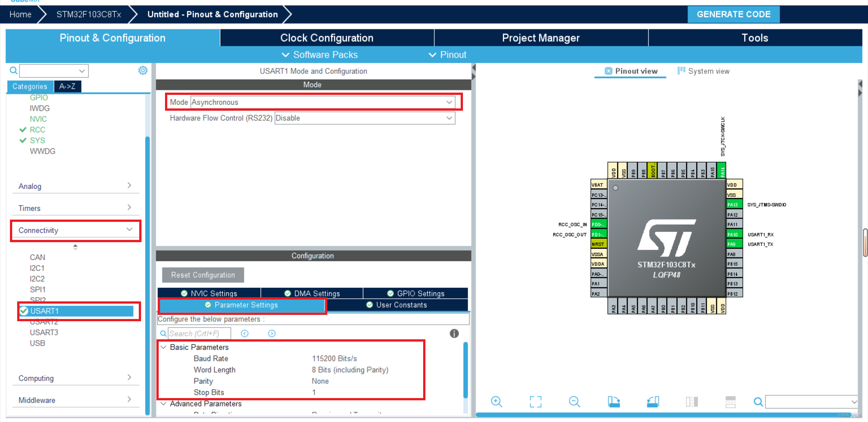Viewport: 868px width, 422px height.
Task: Click the PA12 pin on chip
Action: (x=734, y=215)
